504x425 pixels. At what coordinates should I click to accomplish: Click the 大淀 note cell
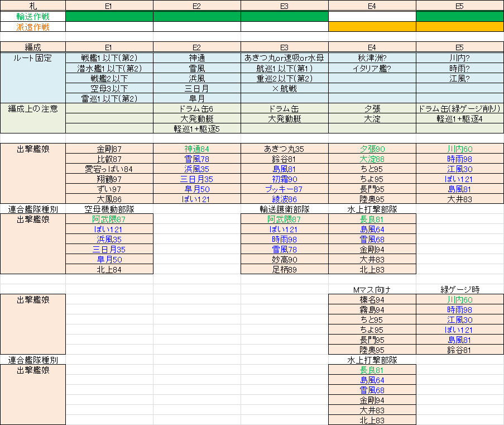click(x=372, y=118)
